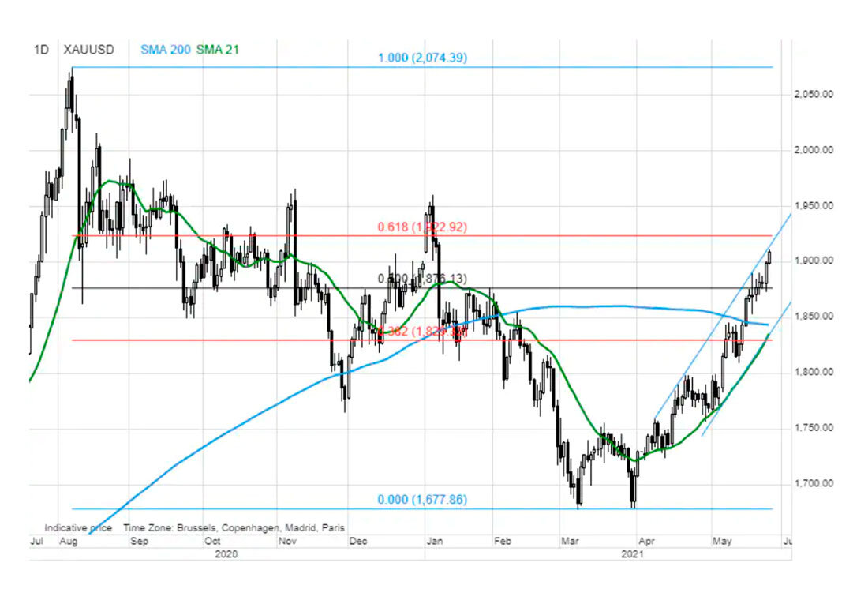This screenshot has height=589, width=868.
Task: Click the SMA 21 indicator legend
Action: (x=218, y=50)
